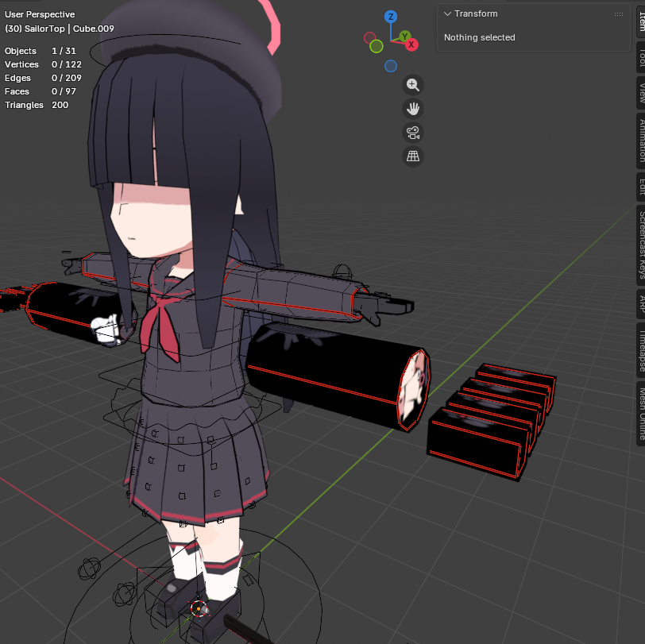645x644 pixels.
Task: Open the Timelapse sidebar tab
Action: click(641, 350)
